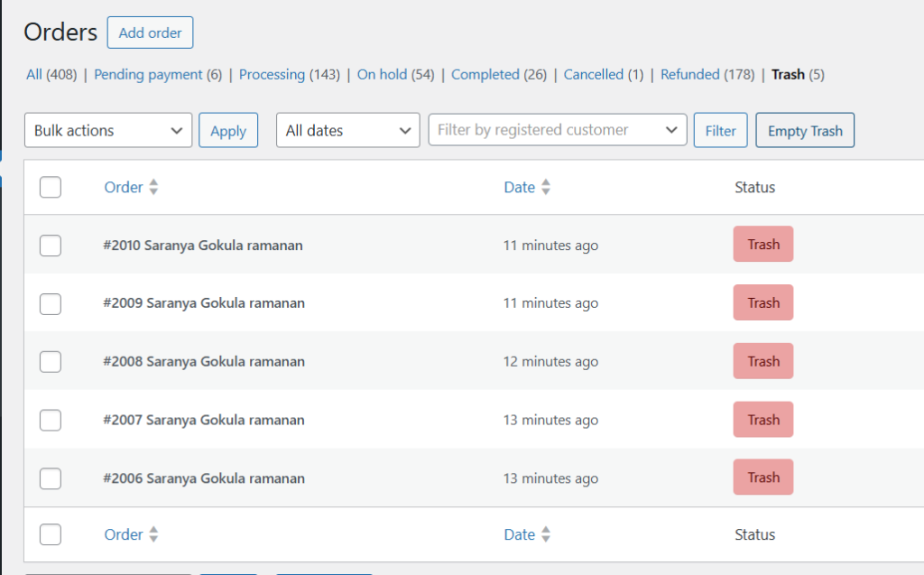Image resolution: width=924 pixels, height=575 pixels.
Task: Open order #2009 Saranya Gokula ramanan
Action: 204,303
